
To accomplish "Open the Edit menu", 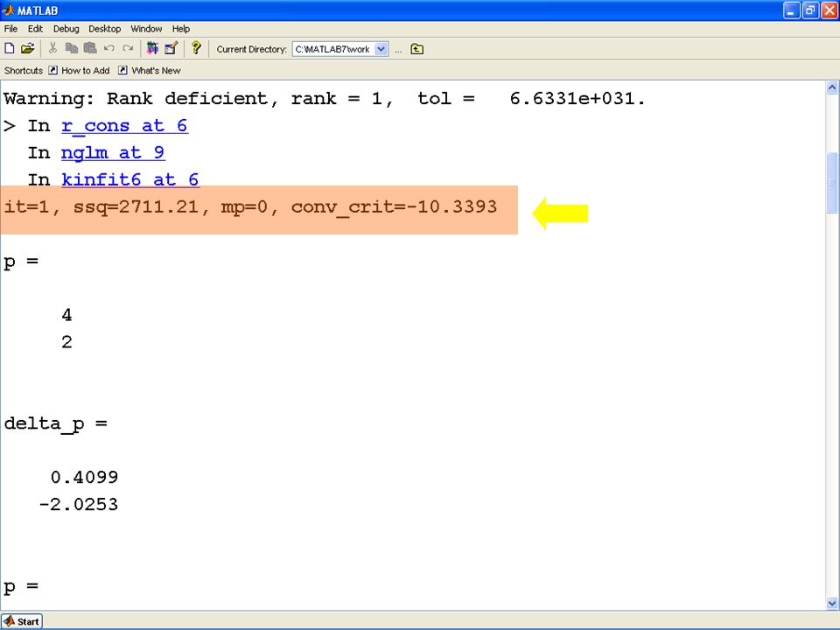I will tap(35, 29).
